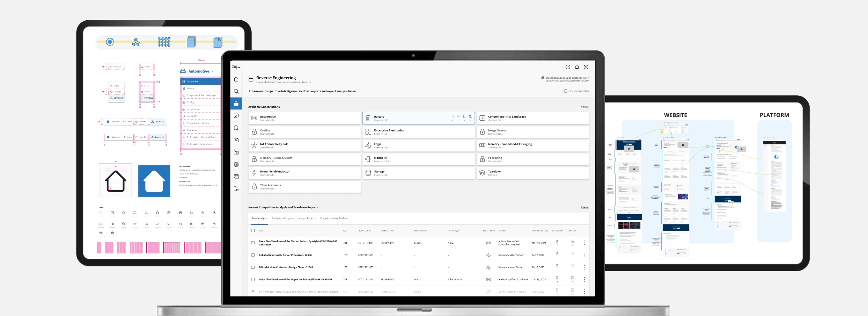Check the Alibaba Debuts ARM Server row
Viewport: 868px width, 316px height.
253,255
